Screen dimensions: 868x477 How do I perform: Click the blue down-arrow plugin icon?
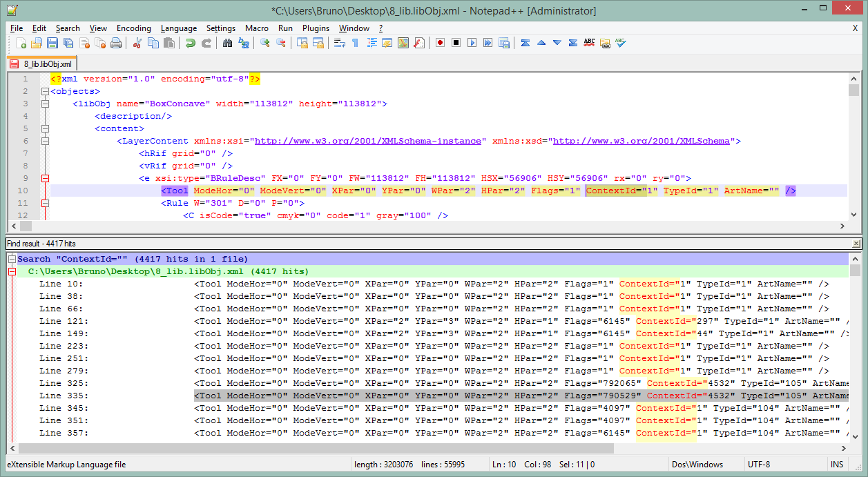click(557, 43)
